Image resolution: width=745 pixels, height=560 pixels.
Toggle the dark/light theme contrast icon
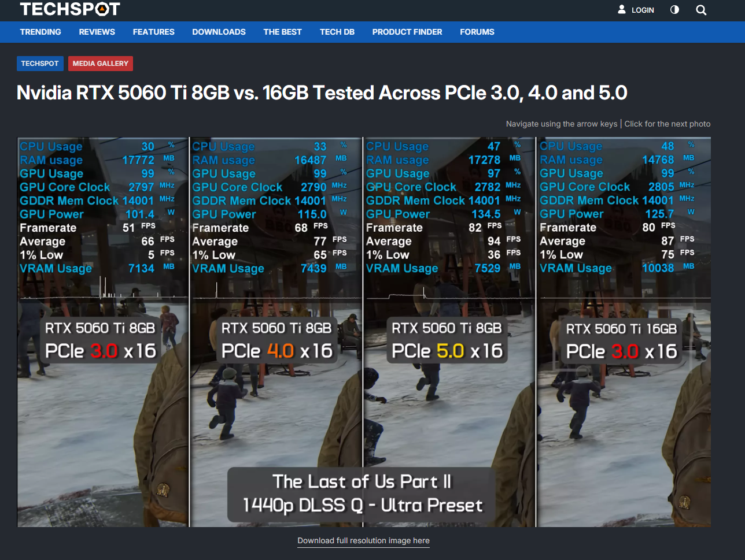click(x=674, y=10)
